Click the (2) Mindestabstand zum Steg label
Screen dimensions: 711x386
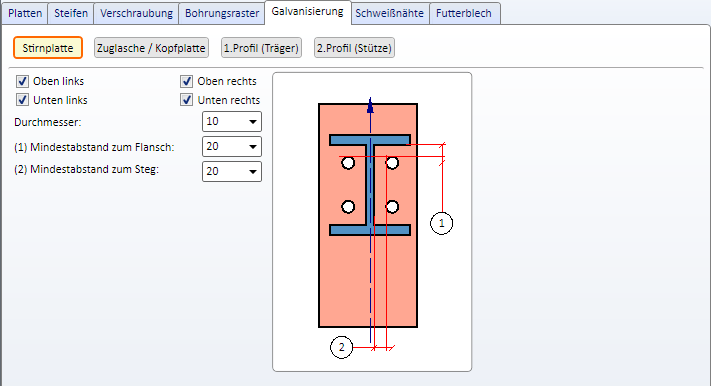(x=87, y=169)
